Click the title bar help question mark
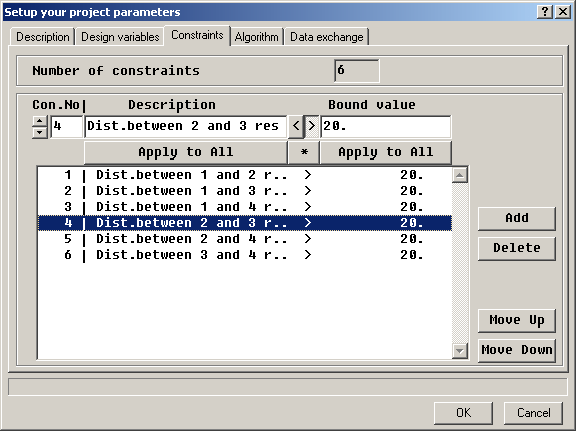 click(x=545, y=12)
